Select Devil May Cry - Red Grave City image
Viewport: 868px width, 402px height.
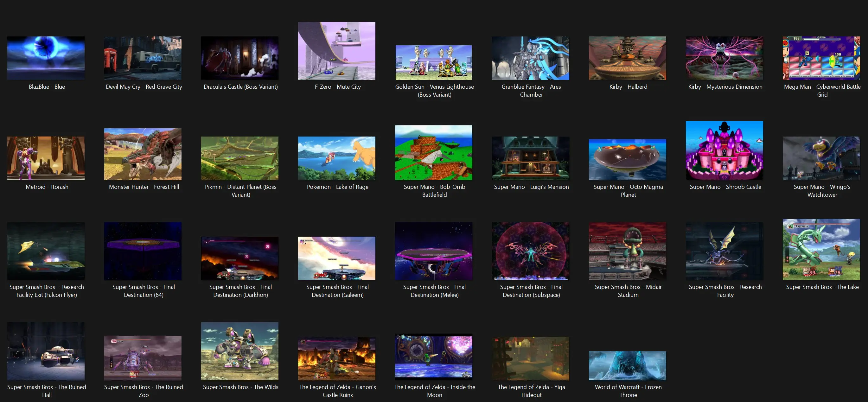(143, 58)
